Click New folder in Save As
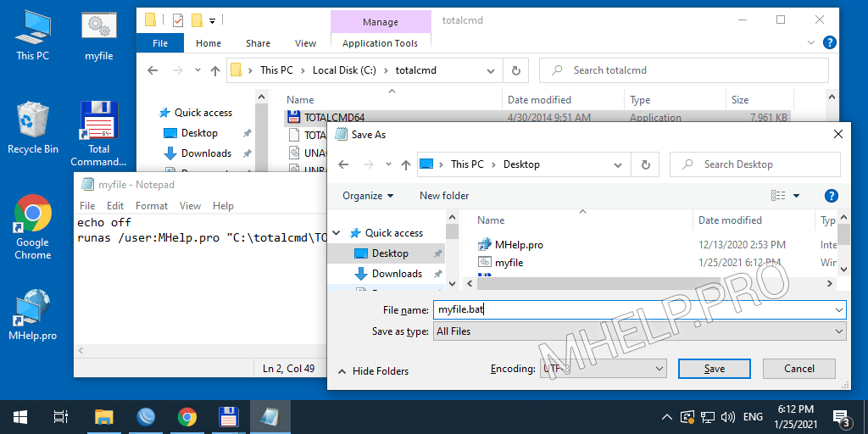The image size is (868, 434). [x=444, y=196]
